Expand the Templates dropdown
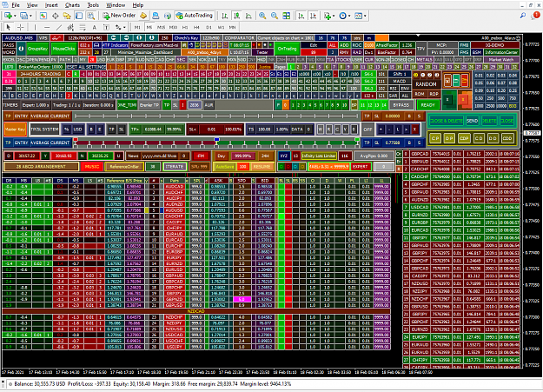 (x=365, y=16)
